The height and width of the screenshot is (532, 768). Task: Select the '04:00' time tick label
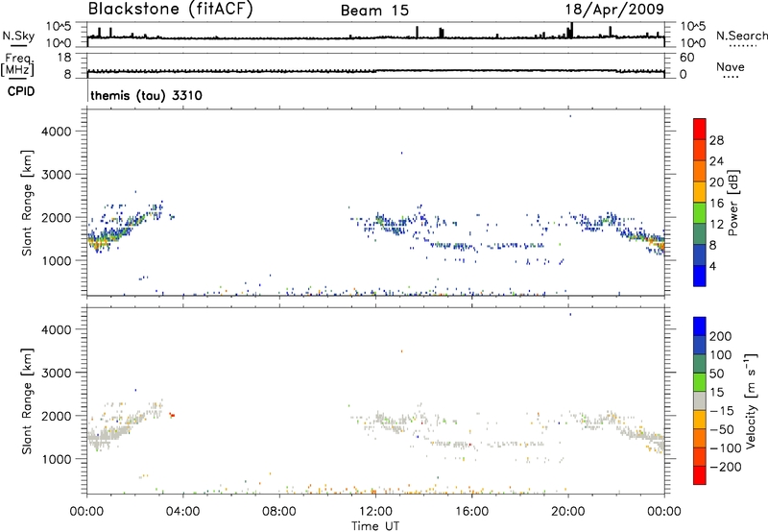point(182,512)
